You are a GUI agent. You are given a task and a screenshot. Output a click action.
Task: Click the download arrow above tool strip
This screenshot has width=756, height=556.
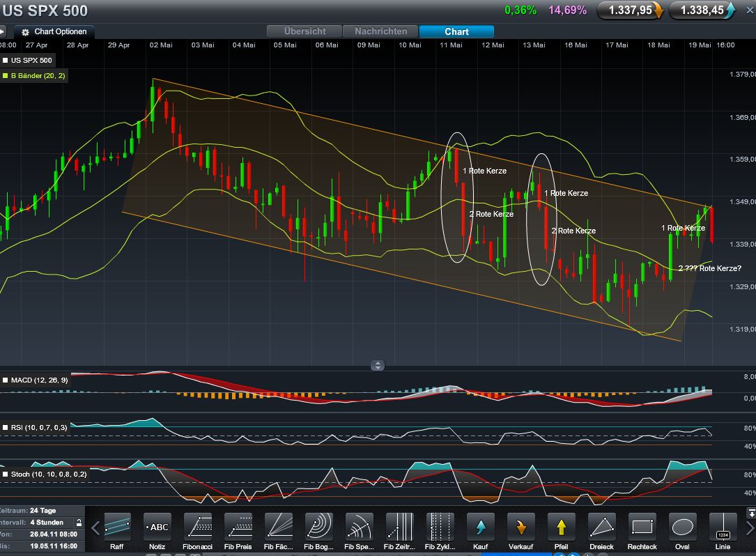coord(751,513)
